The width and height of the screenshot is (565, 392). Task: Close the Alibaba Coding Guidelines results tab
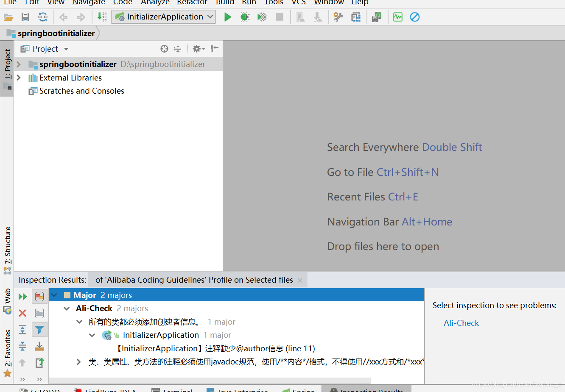[x=300, y=280]
